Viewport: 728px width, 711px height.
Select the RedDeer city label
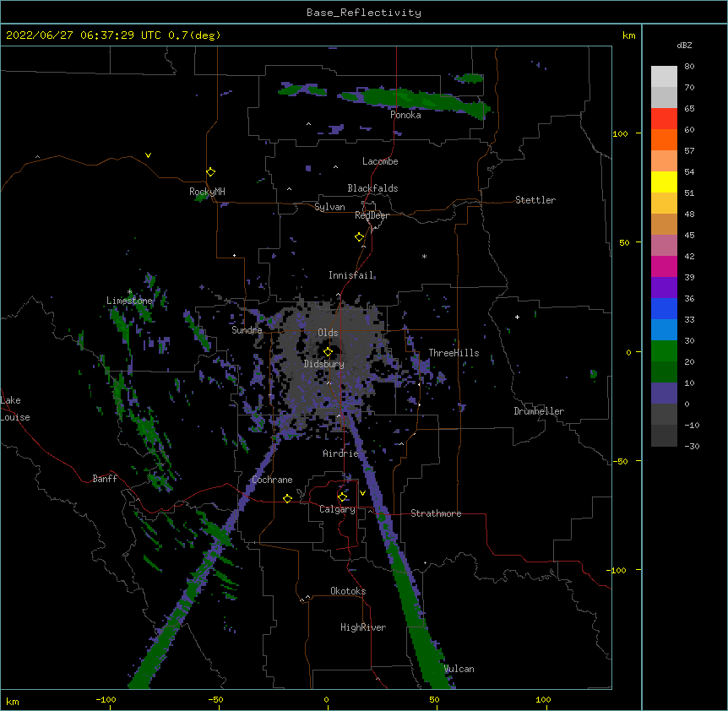pos(372,215)
